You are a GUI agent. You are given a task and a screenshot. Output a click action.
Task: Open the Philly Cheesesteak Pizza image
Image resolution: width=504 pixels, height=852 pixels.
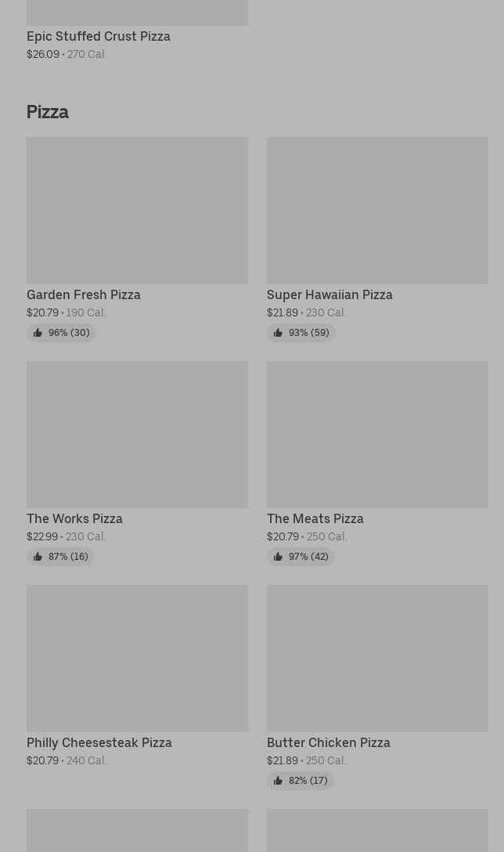pyautogui.click(x=138, y=658)
